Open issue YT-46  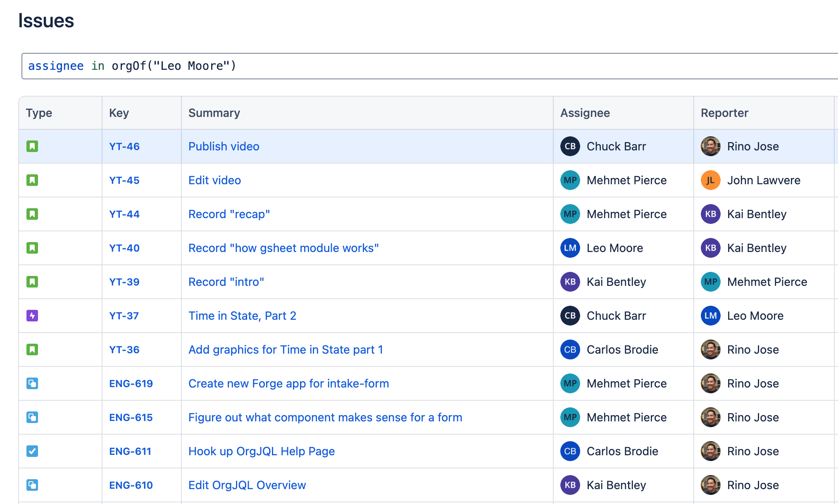click(124, 146)
